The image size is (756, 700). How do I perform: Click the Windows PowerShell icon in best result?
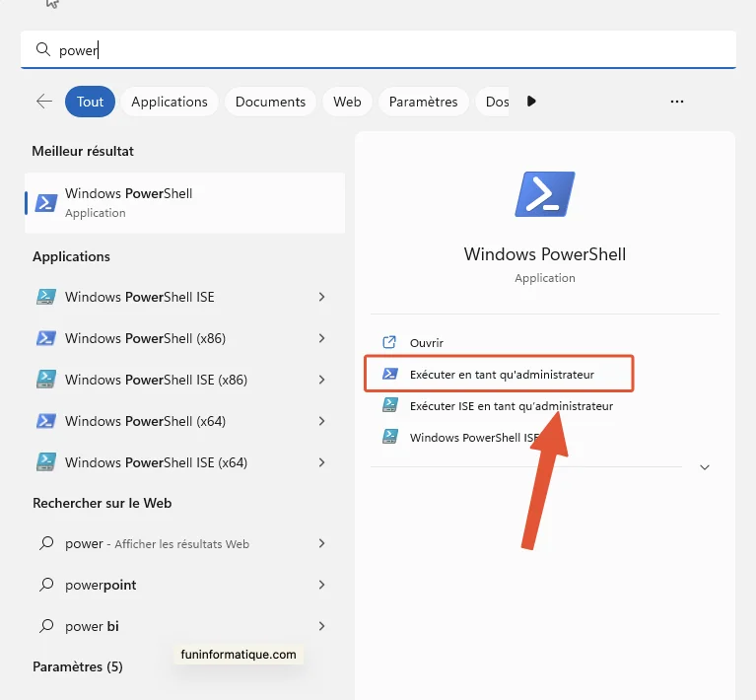tap(46, 203)
